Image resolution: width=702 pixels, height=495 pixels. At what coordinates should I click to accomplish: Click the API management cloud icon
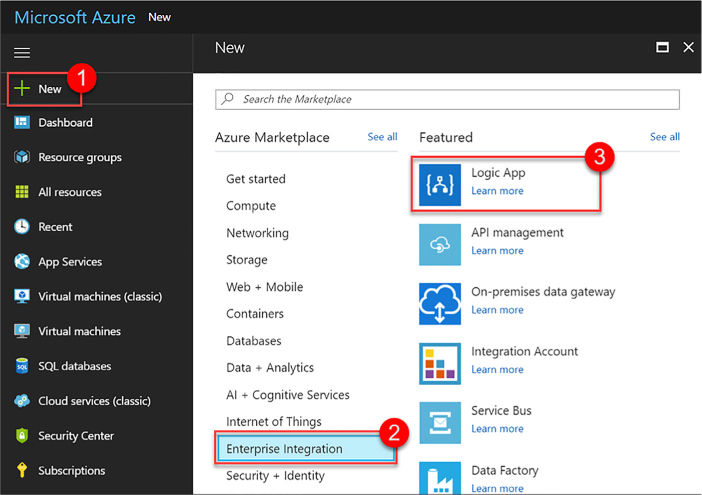[x=440, y=244]
